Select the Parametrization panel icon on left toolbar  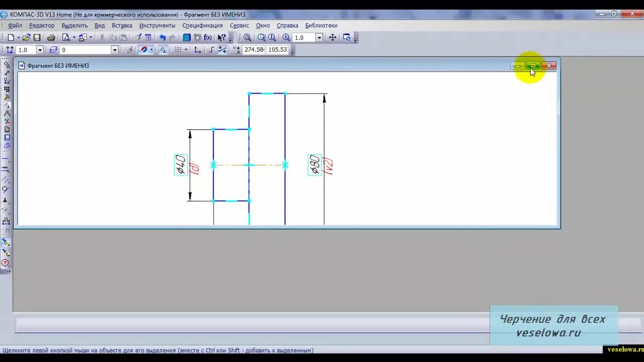tap(7, 105)
